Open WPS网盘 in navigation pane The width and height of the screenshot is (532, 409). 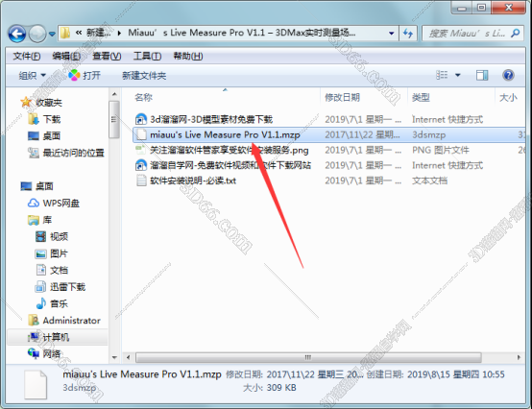click(61, 204)
